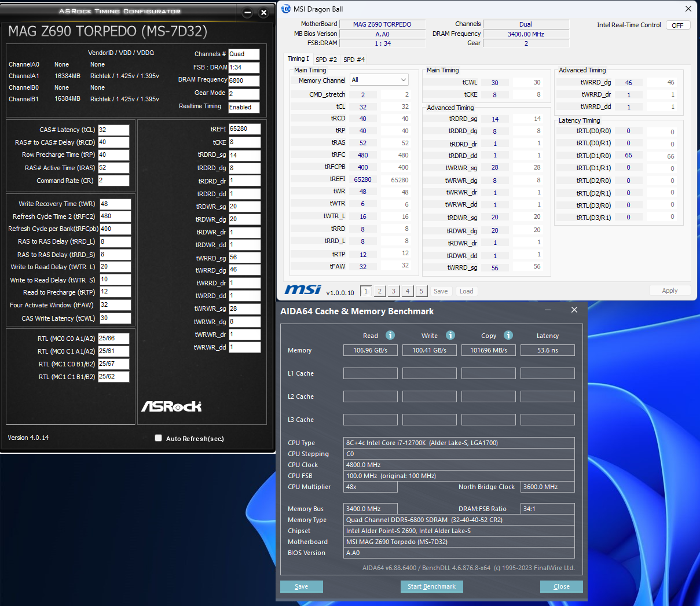Click the Channels # Quad field
700x606 pixels.
tap(244, 54)
